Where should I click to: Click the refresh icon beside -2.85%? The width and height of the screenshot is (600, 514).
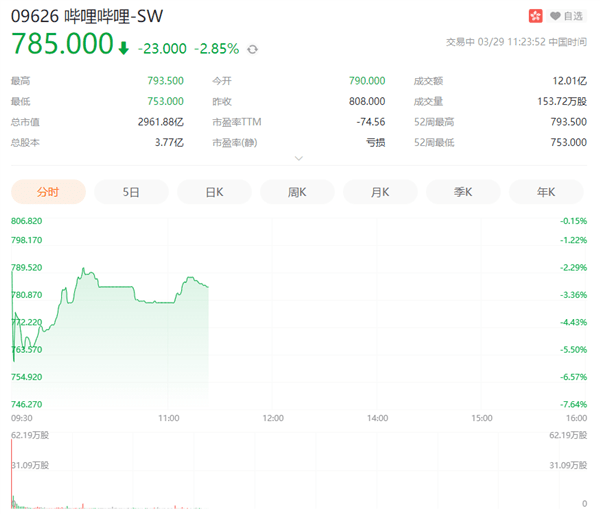[x=252, y=48]
